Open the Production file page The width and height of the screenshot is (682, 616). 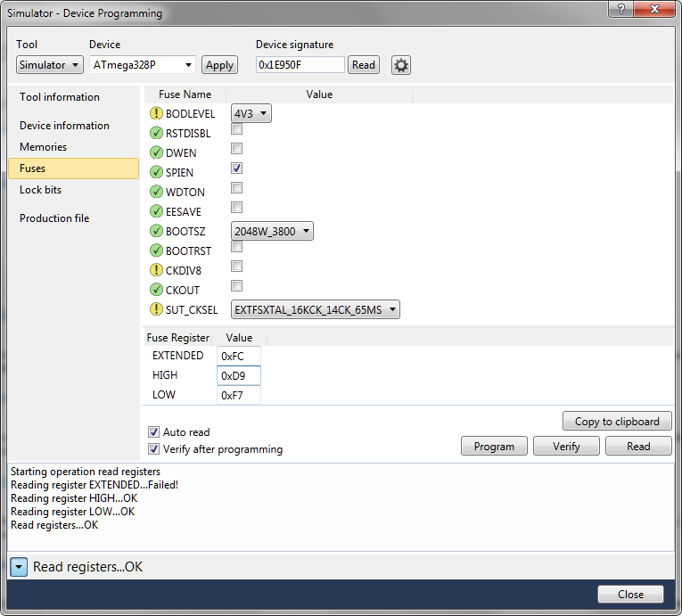pyautogui.click(x=54, y=218)
